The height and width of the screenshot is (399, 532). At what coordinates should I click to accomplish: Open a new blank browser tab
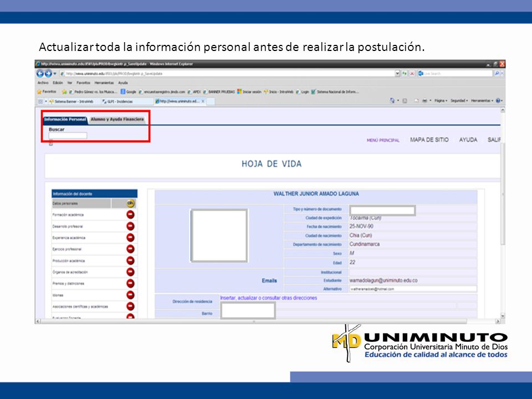[211, 101]
